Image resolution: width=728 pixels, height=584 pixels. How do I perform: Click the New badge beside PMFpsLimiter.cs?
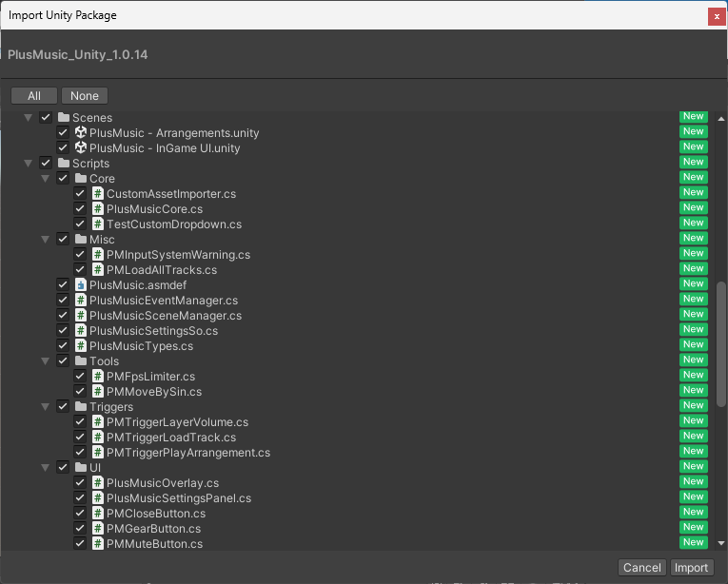[693, 375]
